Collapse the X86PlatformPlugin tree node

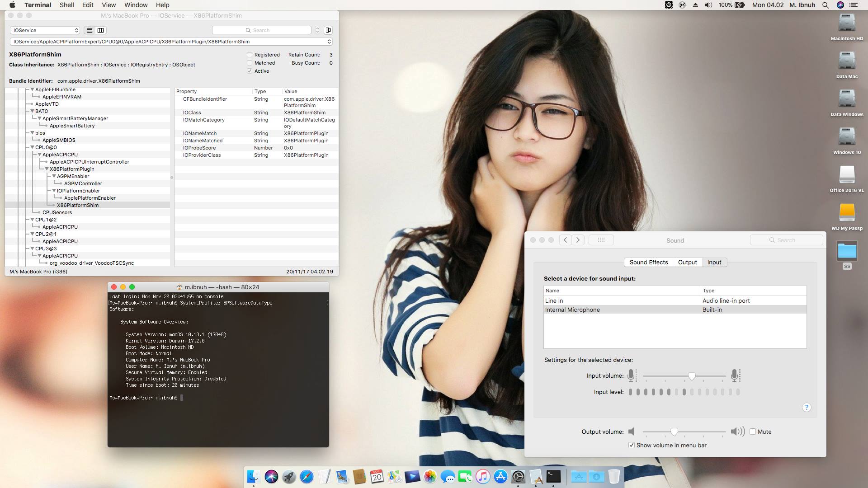[47, 169]
